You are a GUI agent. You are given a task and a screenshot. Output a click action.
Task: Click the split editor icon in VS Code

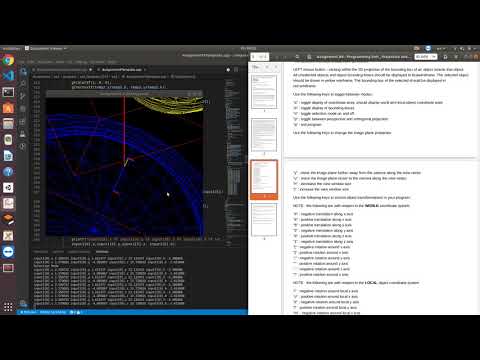tap(236, 70)
